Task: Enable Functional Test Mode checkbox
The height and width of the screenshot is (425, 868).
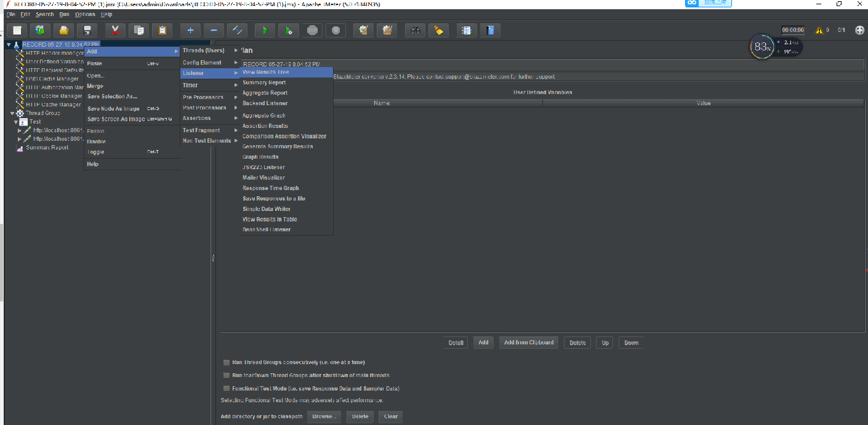Action: pyautogui.click(x=227, y=388)
